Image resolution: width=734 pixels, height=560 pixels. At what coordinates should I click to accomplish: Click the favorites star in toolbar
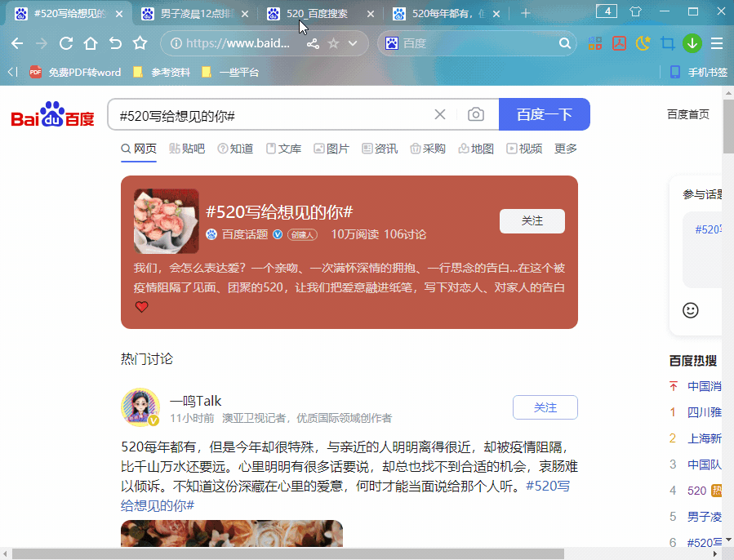140,43
